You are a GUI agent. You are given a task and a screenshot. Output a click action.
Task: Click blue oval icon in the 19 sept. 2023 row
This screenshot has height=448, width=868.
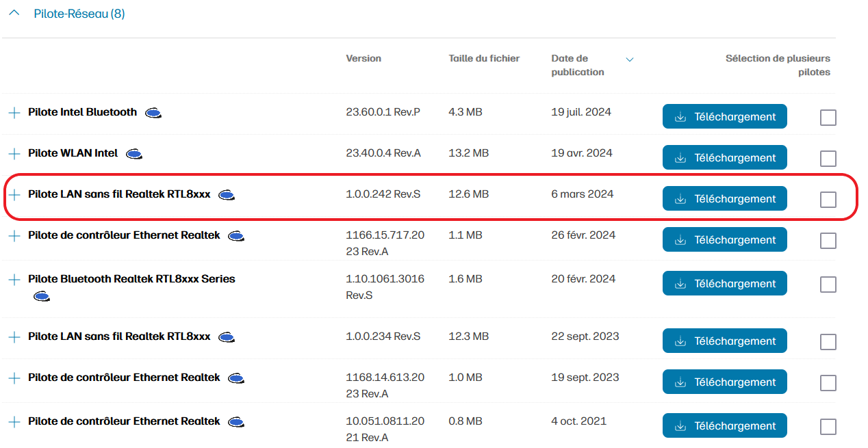pos(237,378)
